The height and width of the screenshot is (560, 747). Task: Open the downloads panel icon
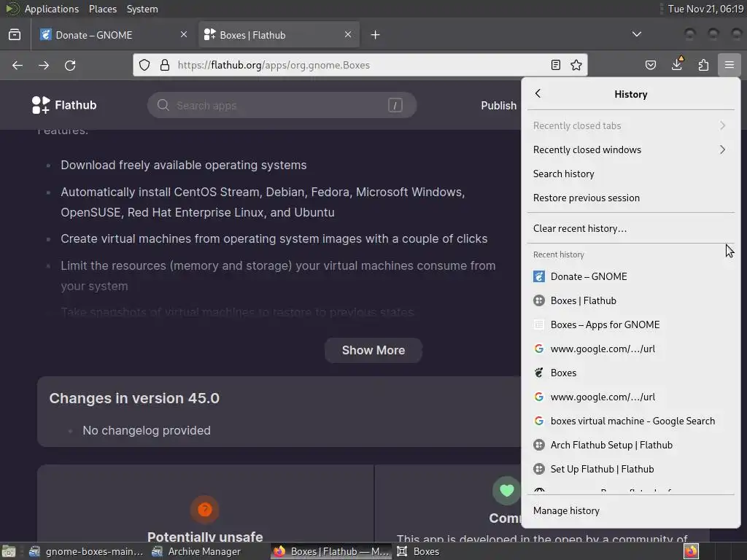pos(677,64)
